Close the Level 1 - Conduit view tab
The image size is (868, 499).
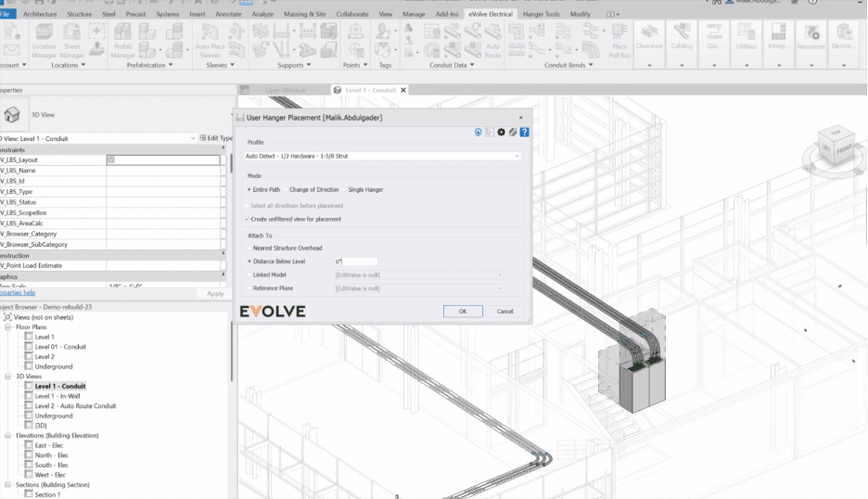(x=403, y=90)
